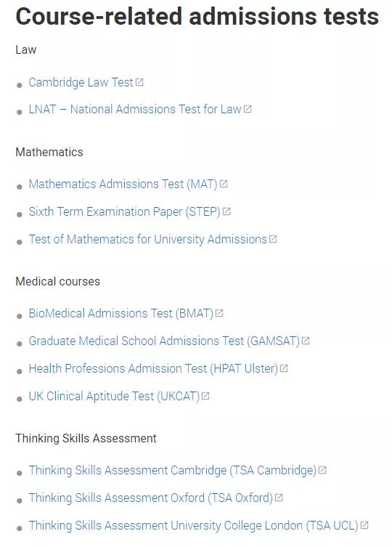The height and width of the screenshot is (547, 392).
Task: Click external-link icon after TSA Cambridge
Action: (322, 470)
